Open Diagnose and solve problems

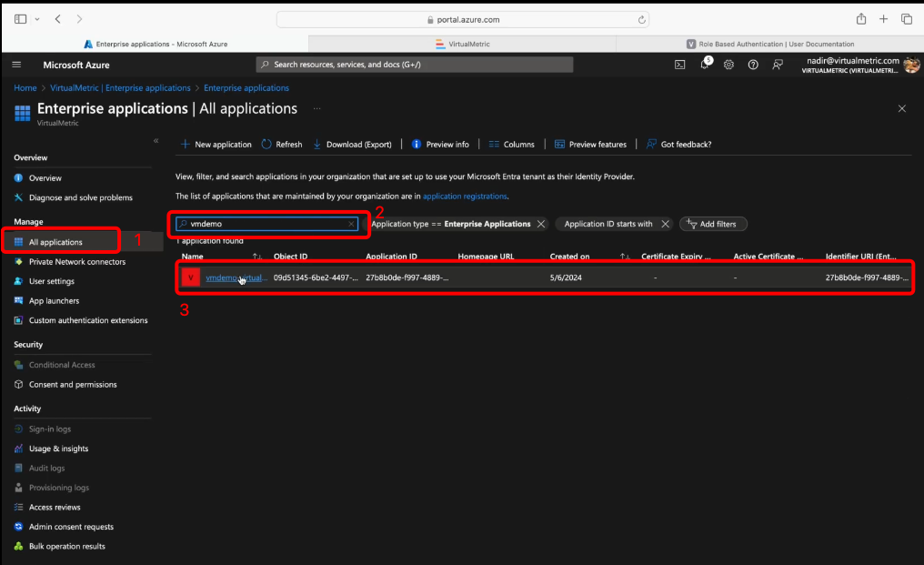coord(81,197)
